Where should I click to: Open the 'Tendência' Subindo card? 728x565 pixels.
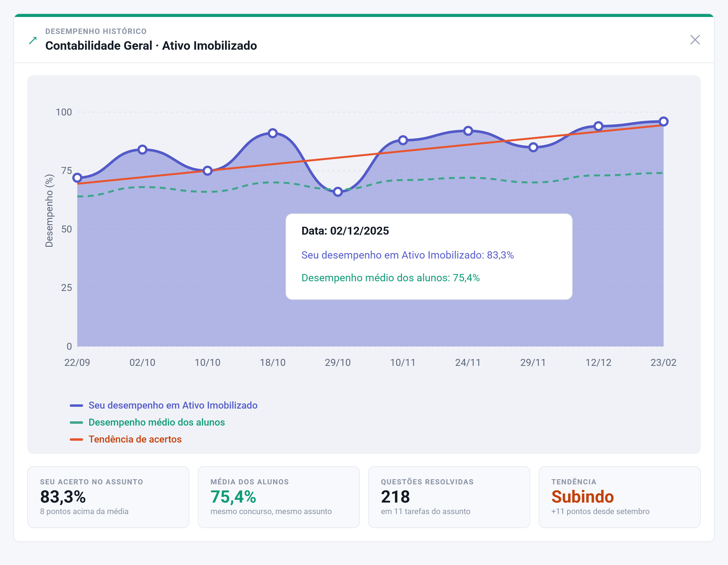(620, 497)
